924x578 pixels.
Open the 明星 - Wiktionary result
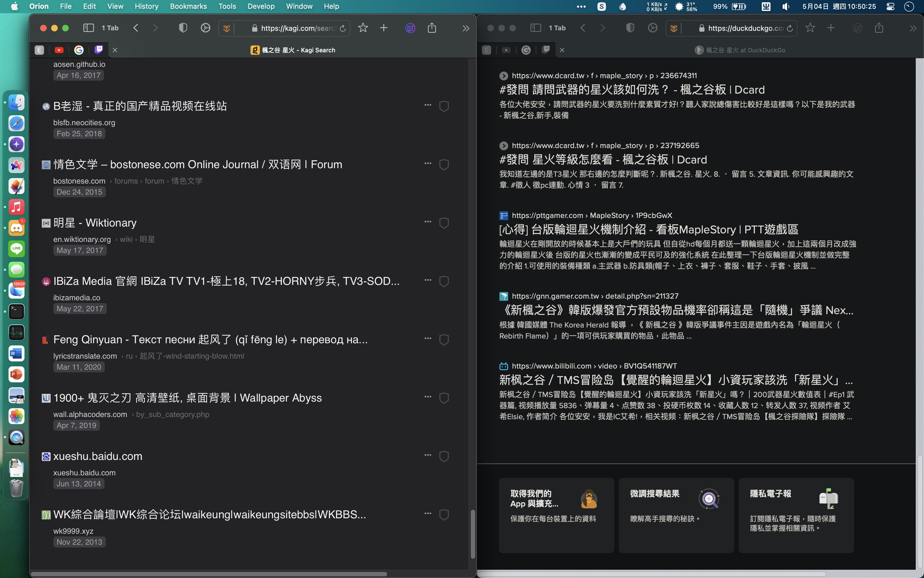tap(95, 223)
